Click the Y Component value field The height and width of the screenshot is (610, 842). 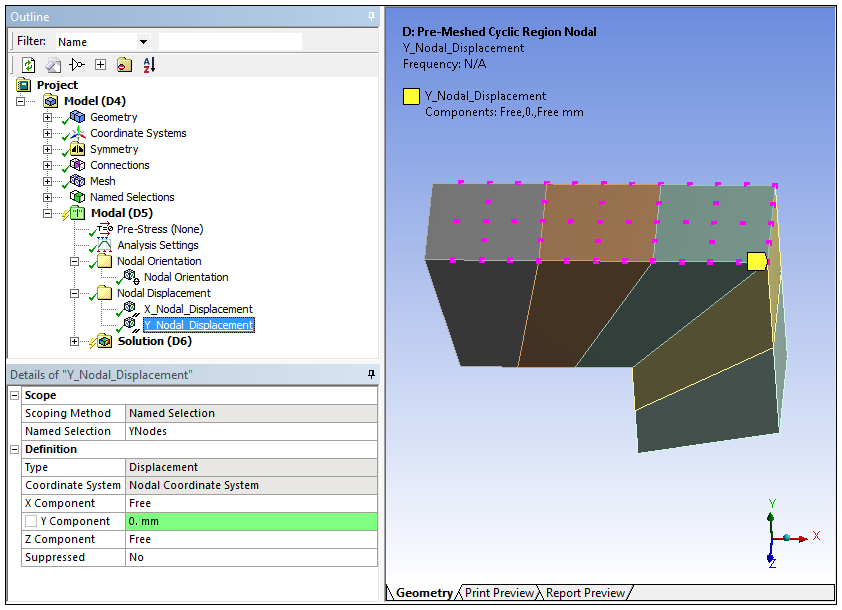point(251,522)
